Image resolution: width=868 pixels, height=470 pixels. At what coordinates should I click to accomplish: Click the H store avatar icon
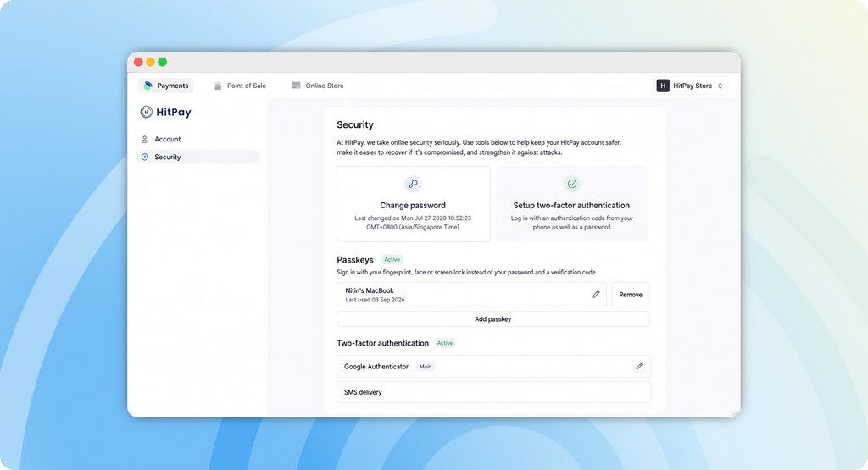tap(663, 86)
